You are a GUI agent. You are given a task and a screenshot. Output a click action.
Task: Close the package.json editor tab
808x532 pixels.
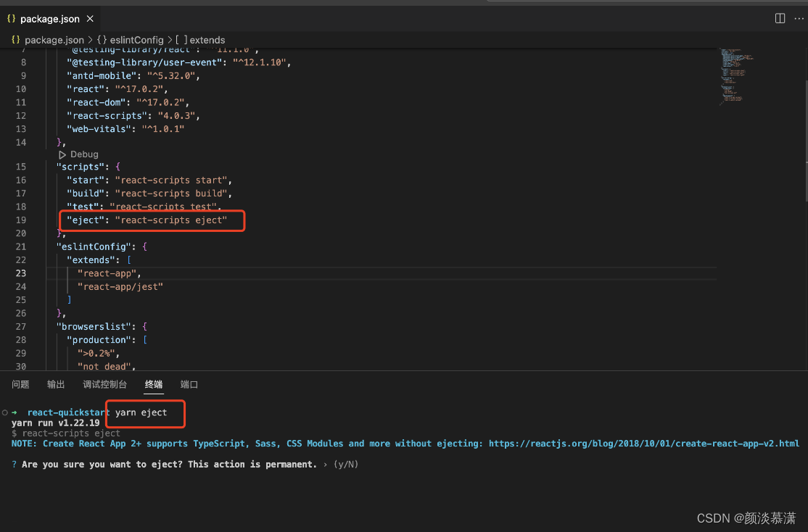(90, 19)
